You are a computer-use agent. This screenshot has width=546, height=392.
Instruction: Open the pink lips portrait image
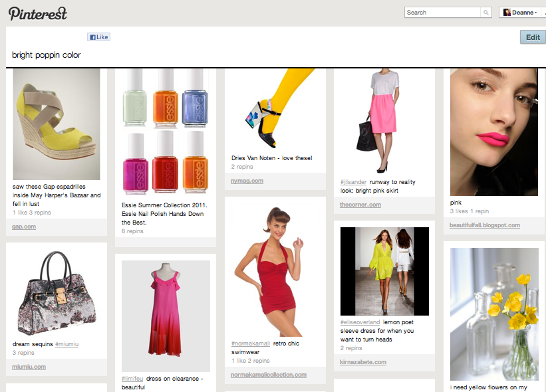[493, 132]
